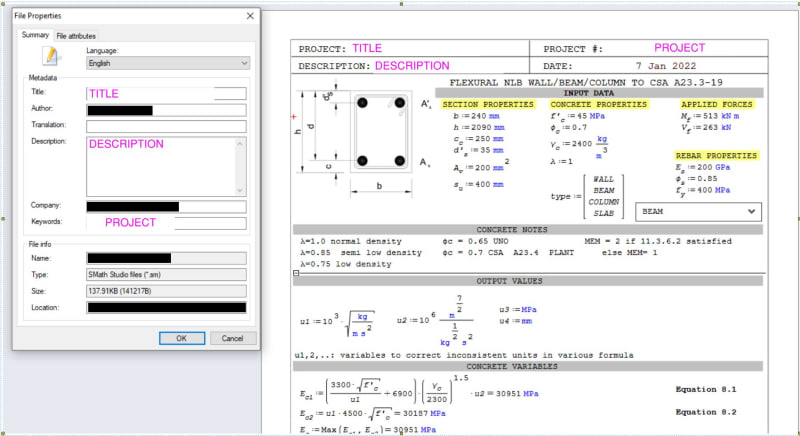Click the CONCRETE PROPERTIES heading
This screenshot has width=800, height=436.
[598, 104]
